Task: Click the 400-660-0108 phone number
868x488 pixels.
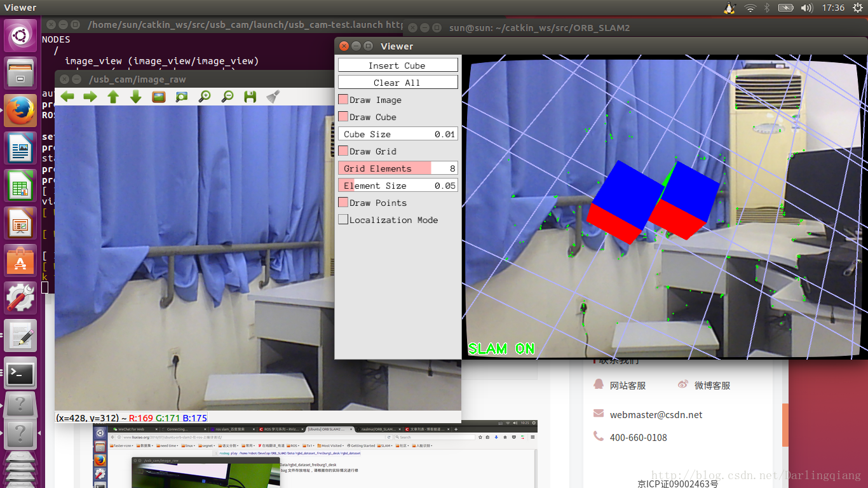Action: coord(638,437)
